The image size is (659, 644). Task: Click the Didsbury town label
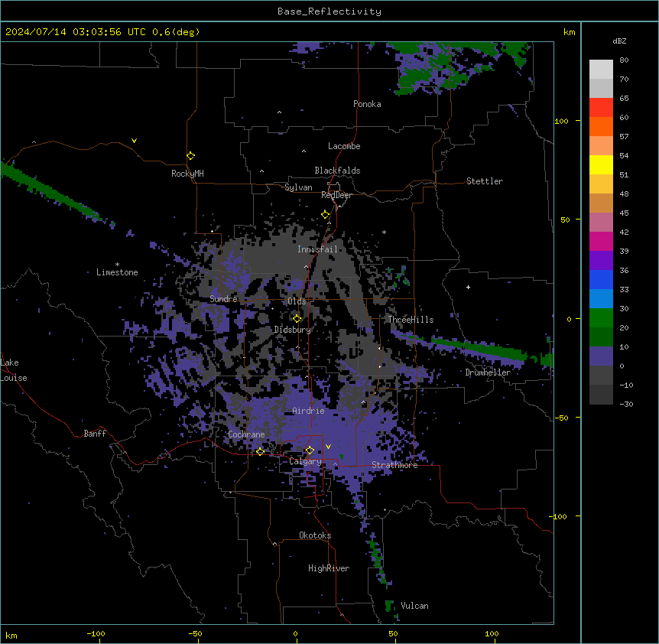coord(293,330)
